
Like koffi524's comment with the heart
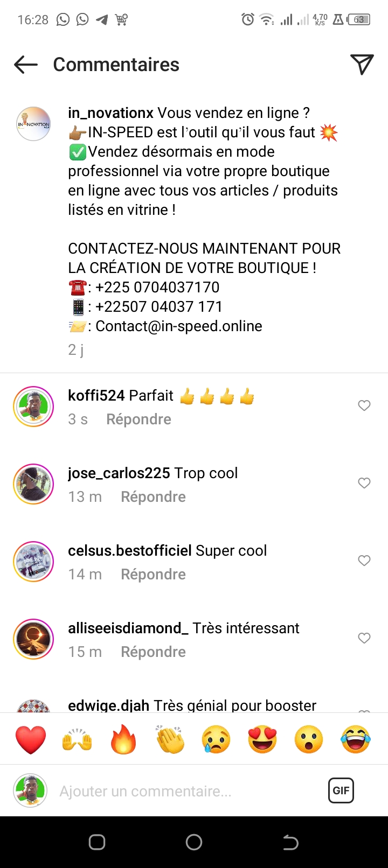(x=364, y=405)
